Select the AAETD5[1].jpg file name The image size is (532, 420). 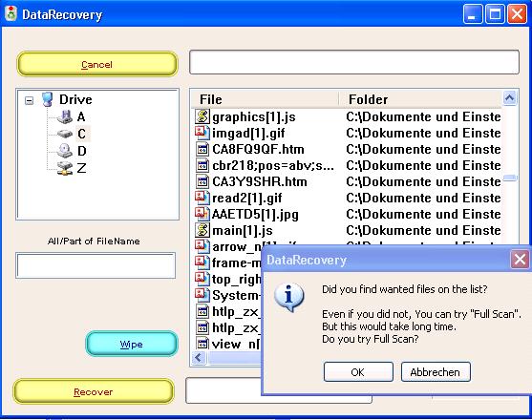pos(255,214)
